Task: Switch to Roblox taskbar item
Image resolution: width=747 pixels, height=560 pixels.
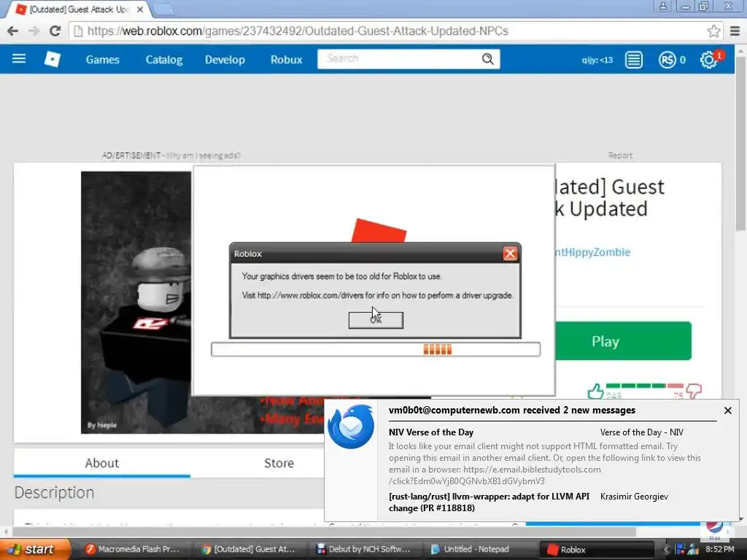Action: pos(595,550)
